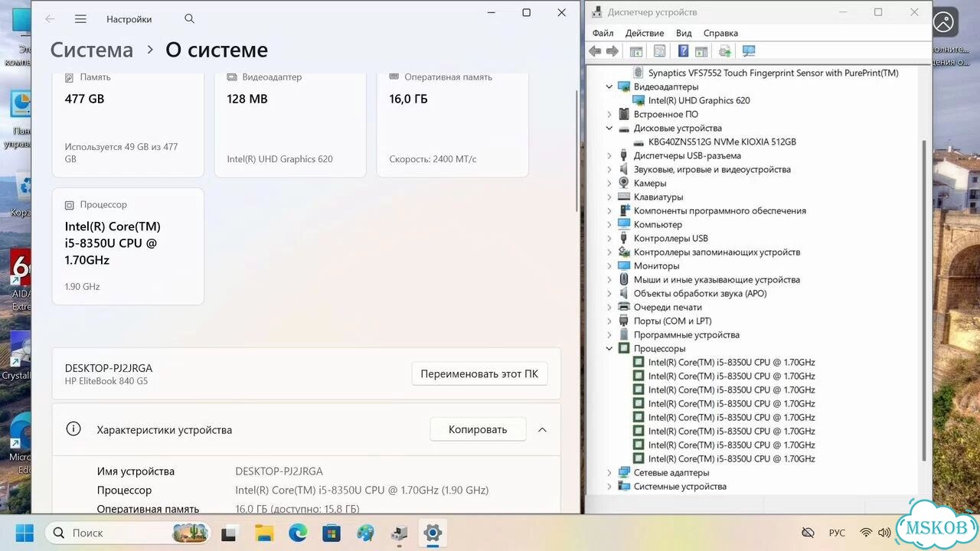Select Контроллеры запоминающих устройств category
The image size is (980, 551).
pos(717,252)
